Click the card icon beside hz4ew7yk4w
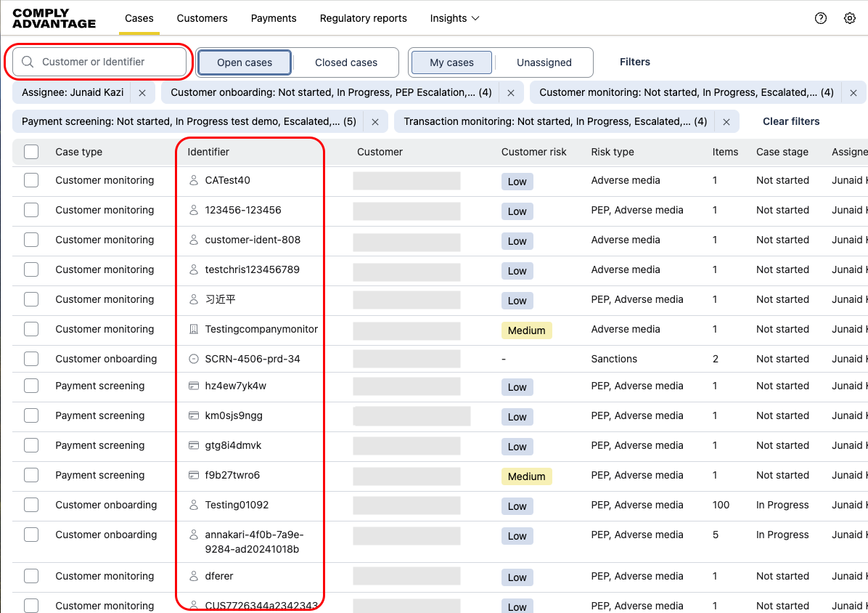Image resolution: width=868 pixels, height=613 pixels. 193,386
